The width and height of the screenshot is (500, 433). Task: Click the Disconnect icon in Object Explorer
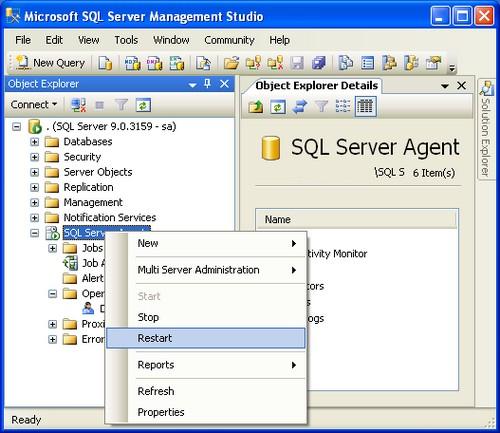(79, 105)
